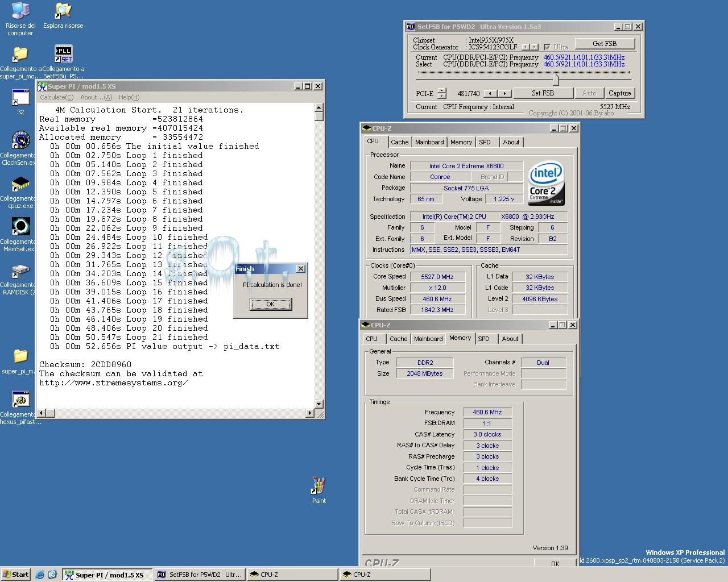
Task: Switch to Mainboard tab in lower CPU-Z window
Action: tap(428, 339)
